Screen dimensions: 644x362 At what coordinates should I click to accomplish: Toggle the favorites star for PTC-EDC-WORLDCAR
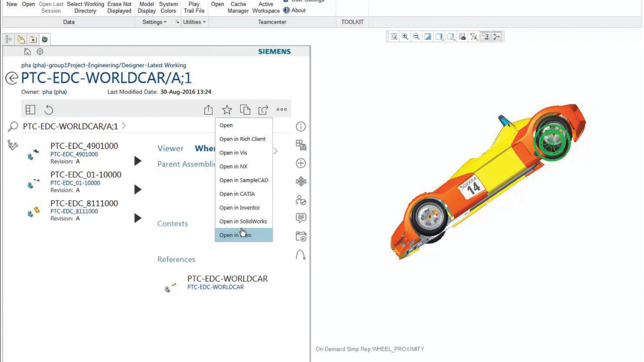pyautogui.click(x=227, y=110)
